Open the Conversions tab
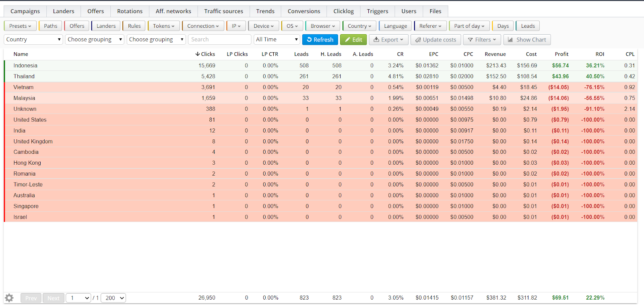Screen dimensions: 644x306 coord(304,11)
